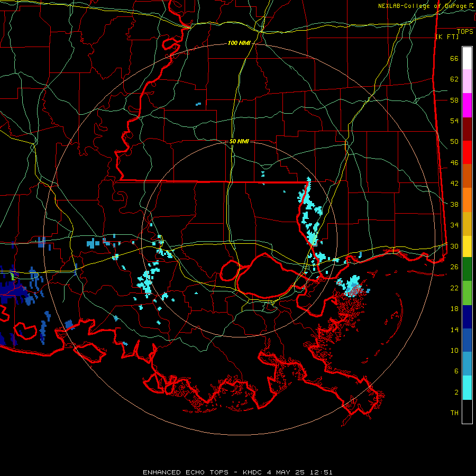
Task: Select the 62 legend value
Action: [454, 79]
